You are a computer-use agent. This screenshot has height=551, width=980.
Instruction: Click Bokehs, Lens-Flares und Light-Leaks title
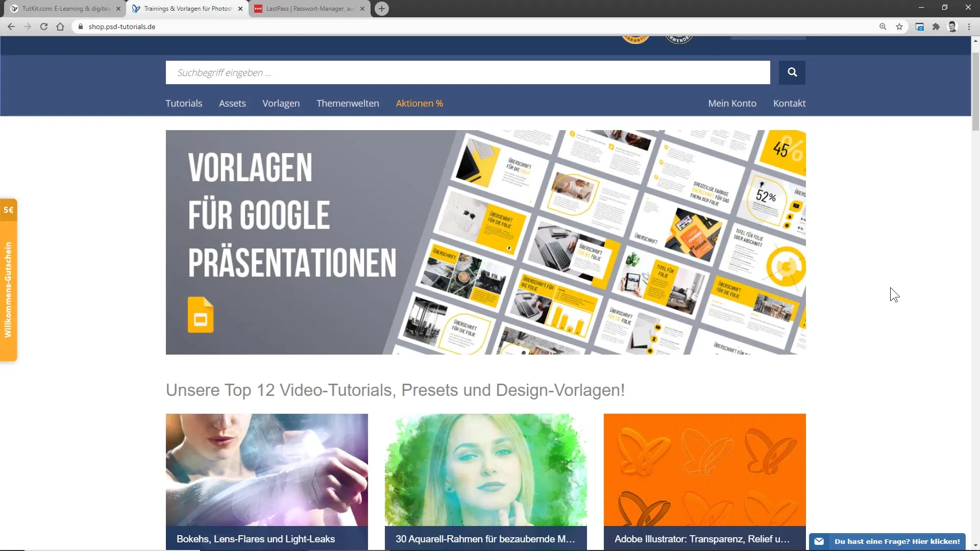[256, 539]
